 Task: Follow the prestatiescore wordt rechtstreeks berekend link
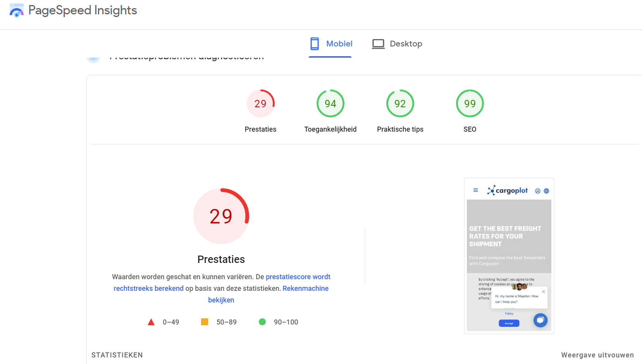298,277
